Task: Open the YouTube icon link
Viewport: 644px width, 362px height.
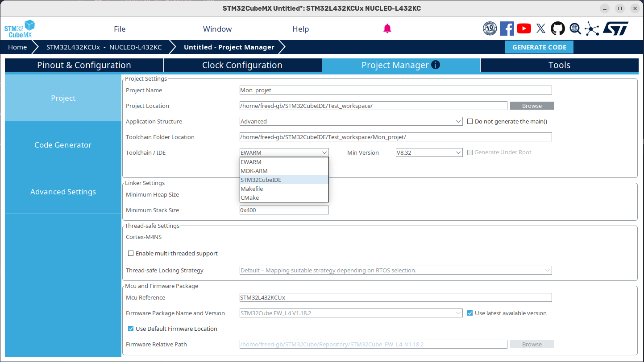Action: pyautogui.click(x=524, y=29)
